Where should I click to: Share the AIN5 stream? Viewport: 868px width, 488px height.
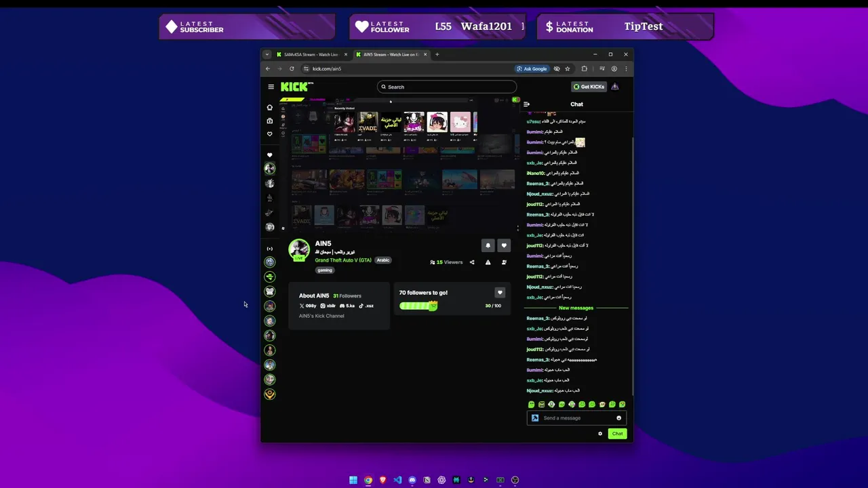(472, 262)
